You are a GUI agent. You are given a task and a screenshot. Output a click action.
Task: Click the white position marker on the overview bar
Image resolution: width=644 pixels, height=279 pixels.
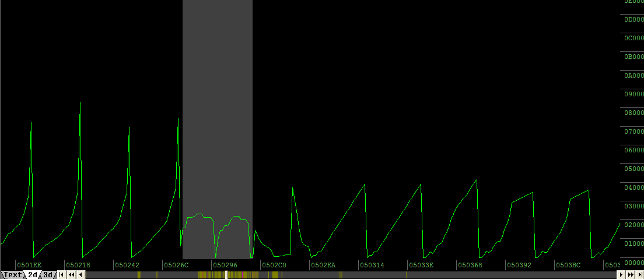227,275
